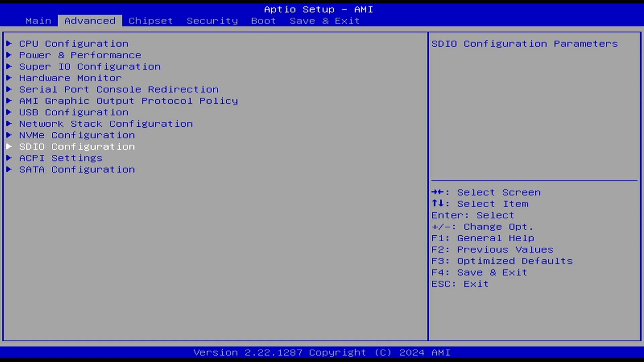Select Network Stack Configuration

(x=106, y=124)
